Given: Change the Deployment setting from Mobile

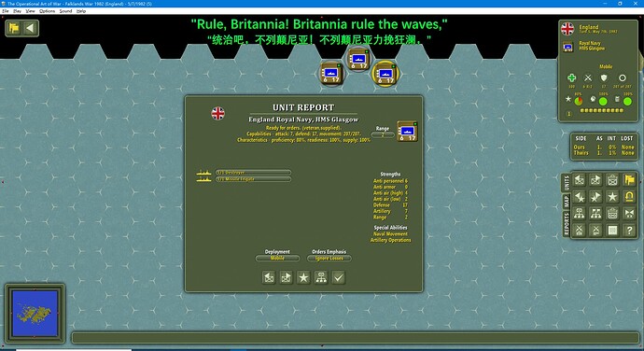Looking at the screenshot, I should point(277,258).
